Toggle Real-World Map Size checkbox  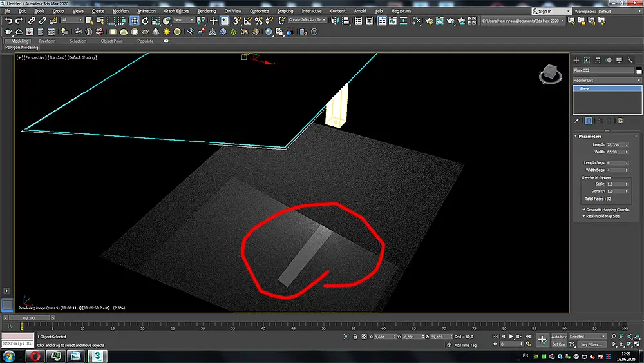[583, 216]
